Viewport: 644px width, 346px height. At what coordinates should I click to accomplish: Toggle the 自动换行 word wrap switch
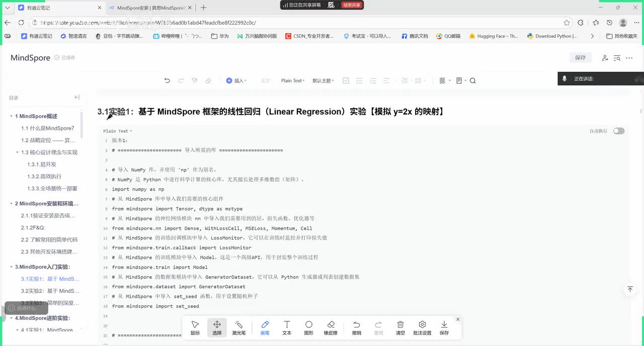[x=619, y=131]
